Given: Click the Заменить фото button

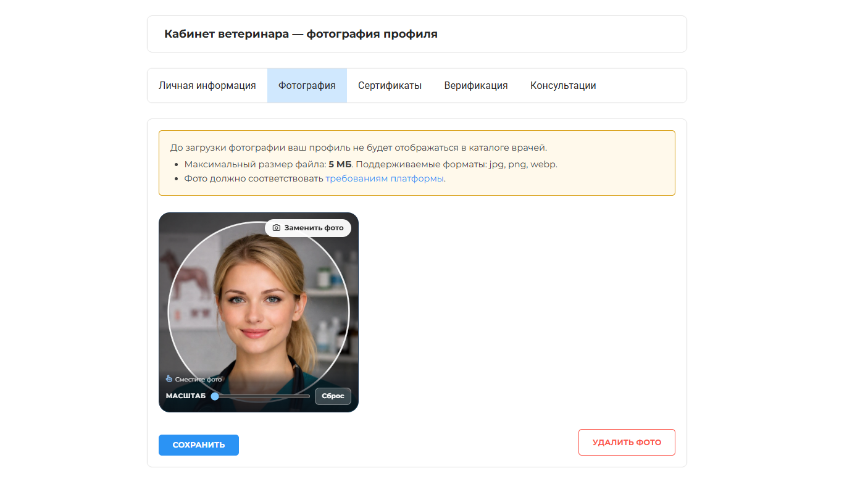Looking at the screenshot, I should 307,228.
